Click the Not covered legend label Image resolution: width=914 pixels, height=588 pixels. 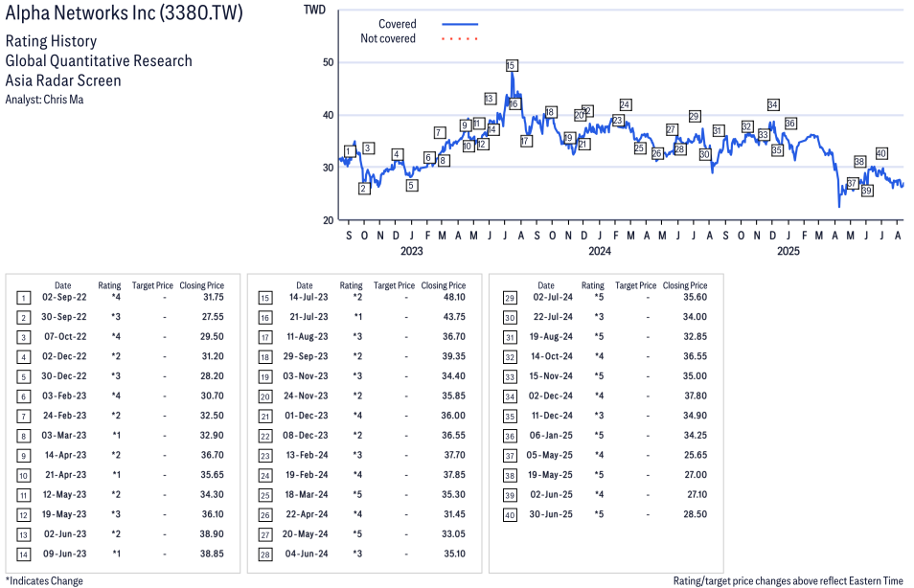point(388,38)
